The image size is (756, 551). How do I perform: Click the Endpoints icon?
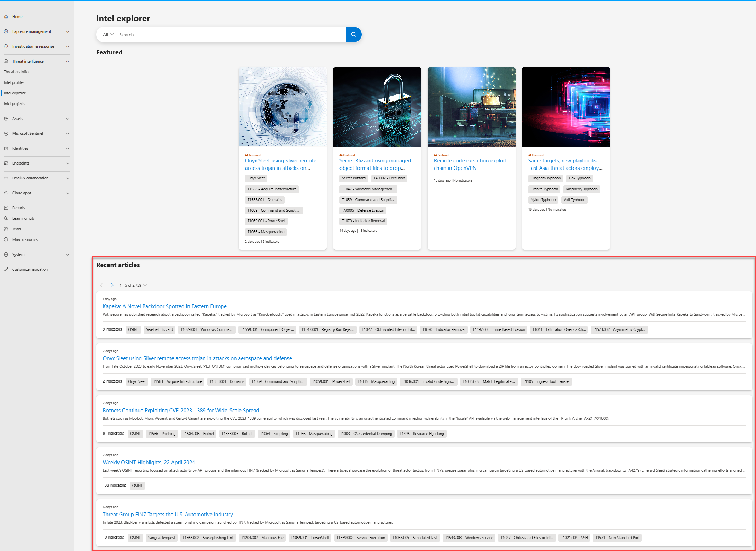click(x=6, y=163)
